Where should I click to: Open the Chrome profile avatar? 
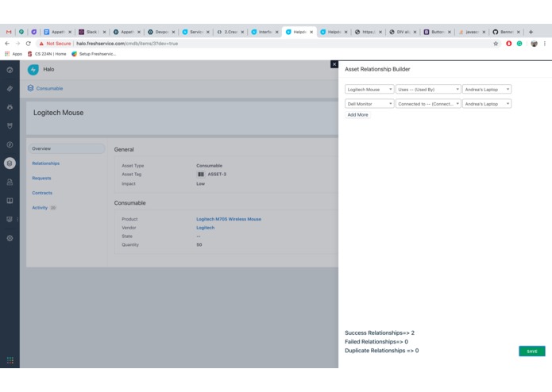[534, 44]
